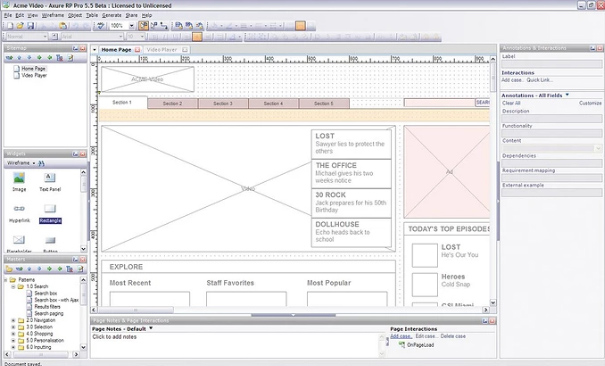605x366 pixels.
Task: Select the Hyperlink widget
Action: pos(19,213)
